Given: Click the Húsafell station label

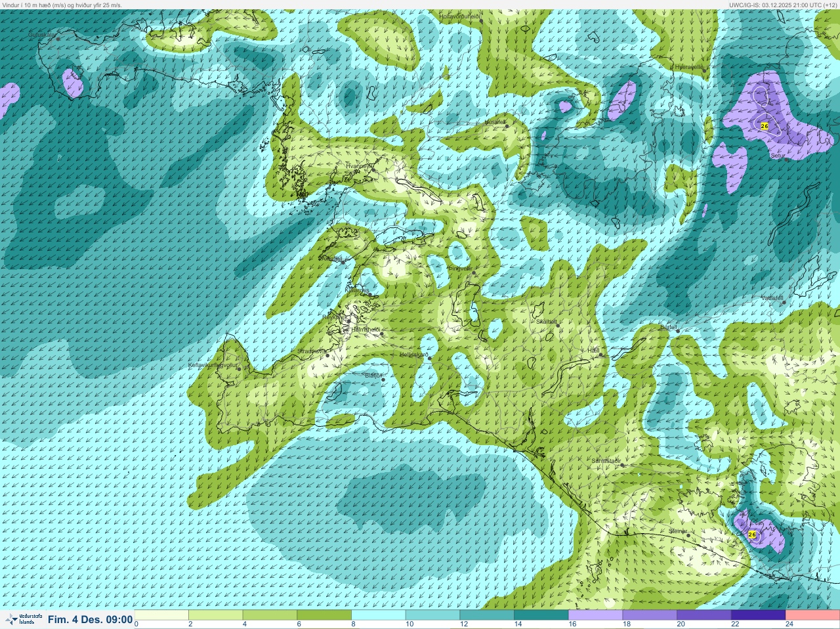Looking at the screenshot, I should pyautogui.click(x=495, y=122).
